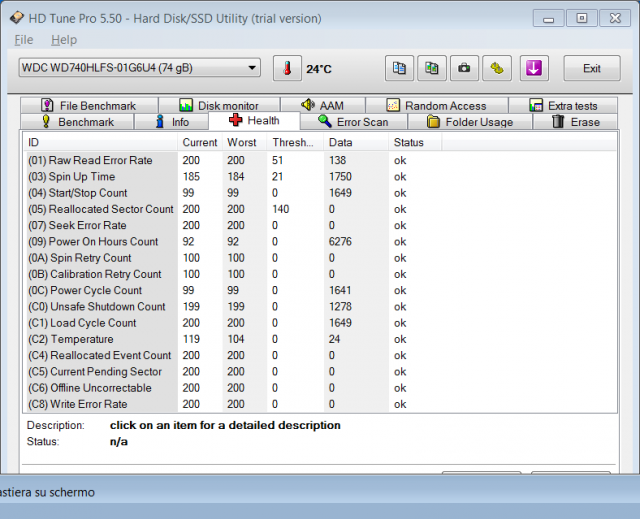Image resolution: width=640 pixels, height=519 pixels.
Task: Click the copy text to clipboard icon
Action: click(399, 68)
